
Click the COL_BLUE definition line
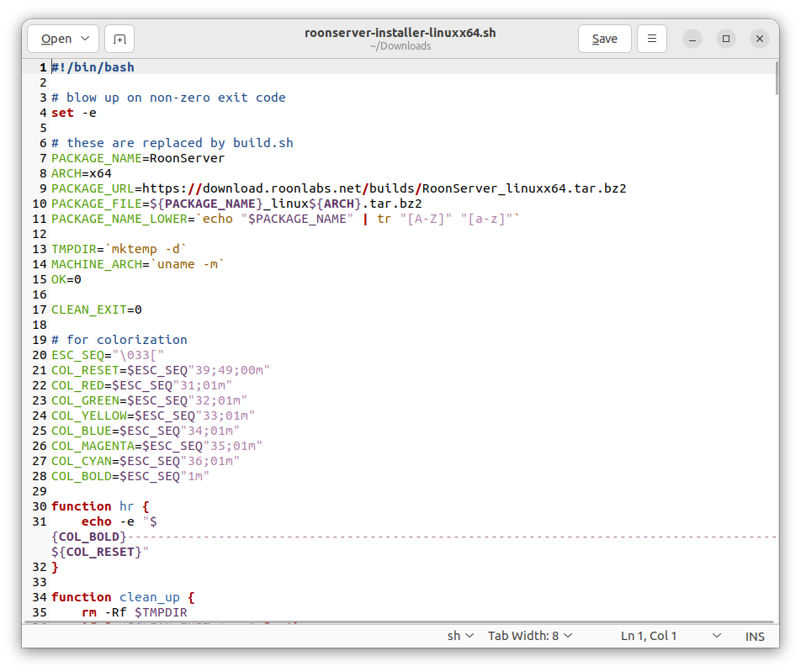click(146, 431)
